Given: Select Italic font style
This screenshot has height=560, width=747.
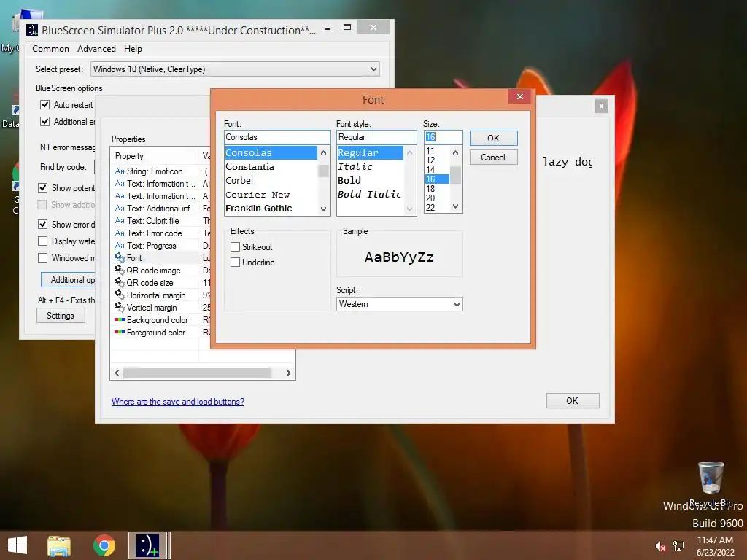Looking at the screenshot, I should click(x=370, y=167).
